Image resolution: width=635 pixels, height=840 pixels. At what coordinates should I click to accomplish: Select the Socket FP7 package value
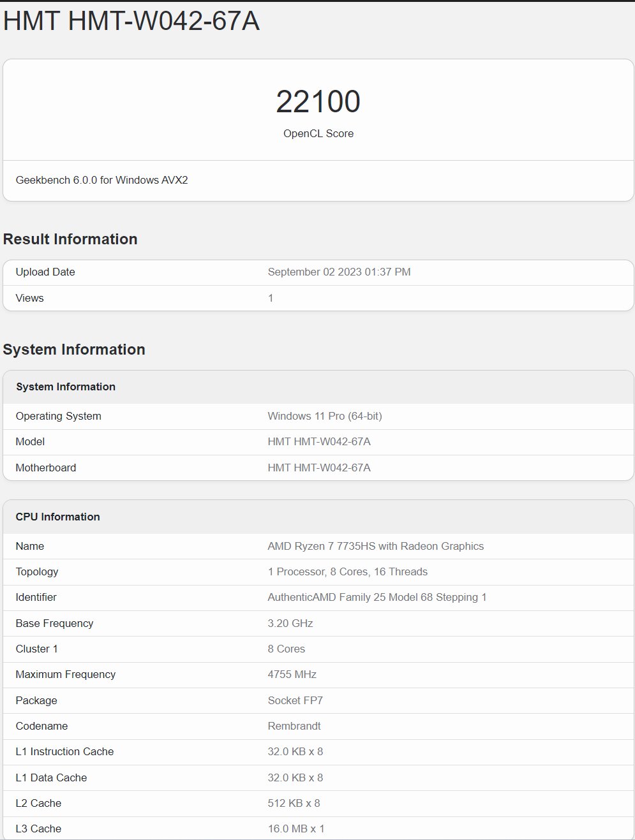tap(295, 700)
